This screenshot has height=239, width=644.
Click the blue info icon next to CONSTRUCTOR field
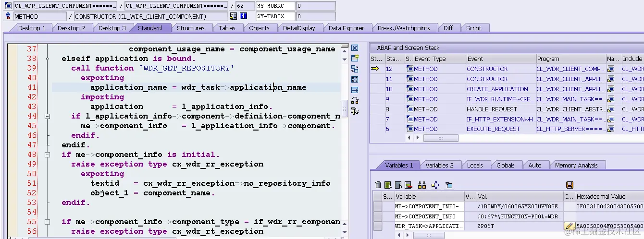tap(243, 16)
